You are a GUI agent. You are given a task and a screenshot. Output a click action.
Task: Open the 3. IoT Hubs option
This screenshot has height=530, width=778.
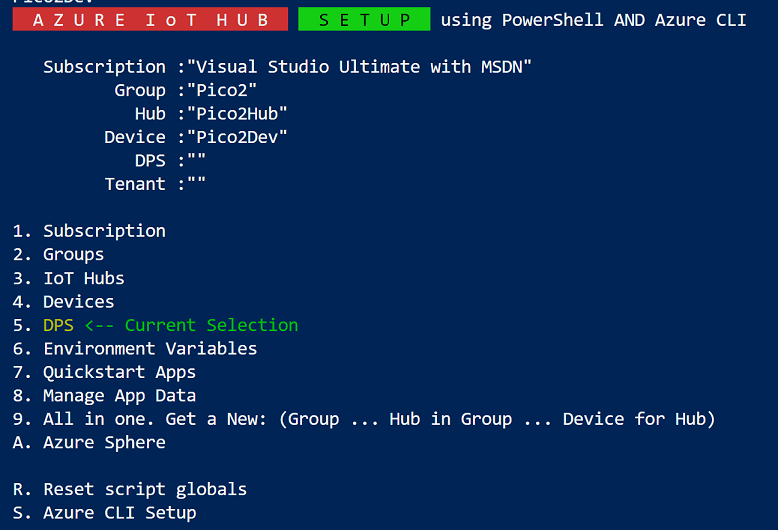tap(68, 278)
